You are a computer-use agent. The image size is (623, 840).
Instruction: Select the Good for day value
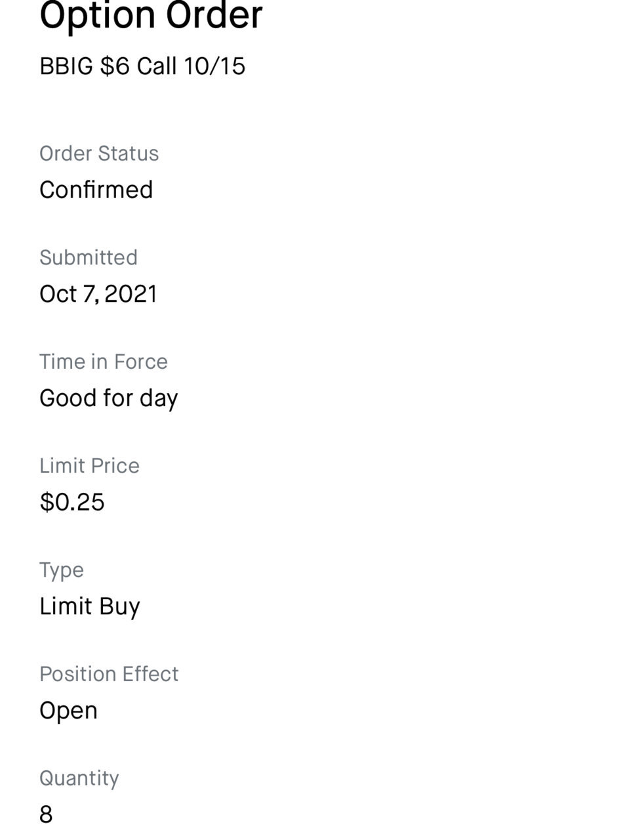[109, 398]
